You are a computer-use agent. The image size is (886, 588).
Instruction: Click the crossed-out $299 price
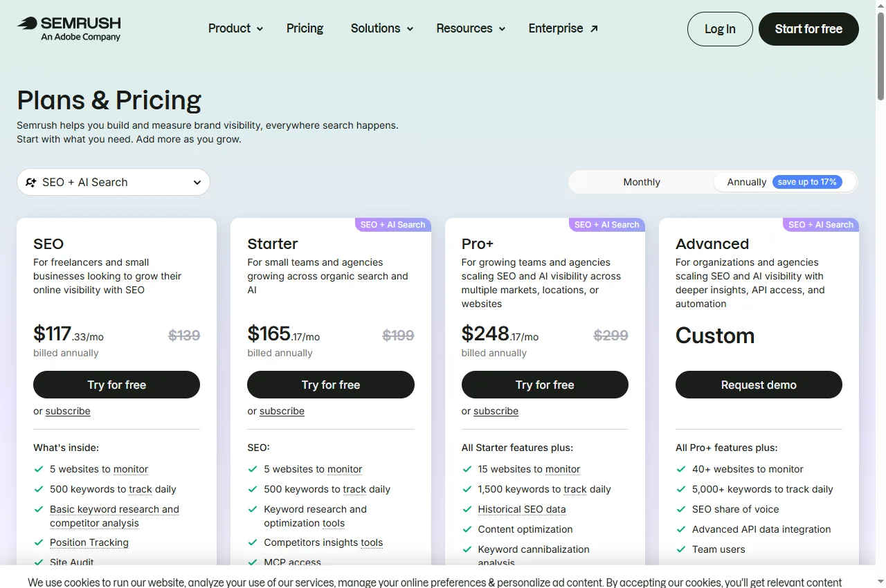click(611, 336)
